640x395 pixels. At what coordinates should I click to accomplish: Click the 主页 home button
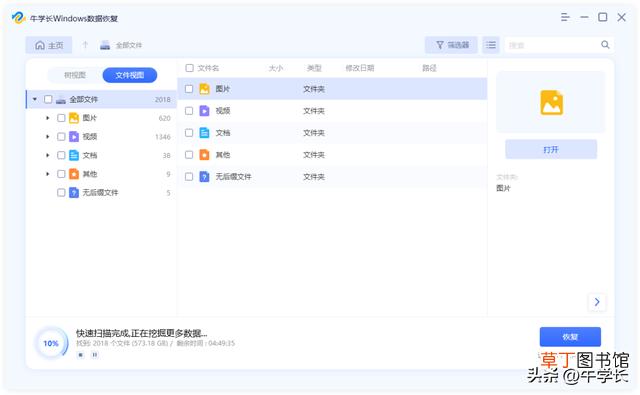point(49,45)
